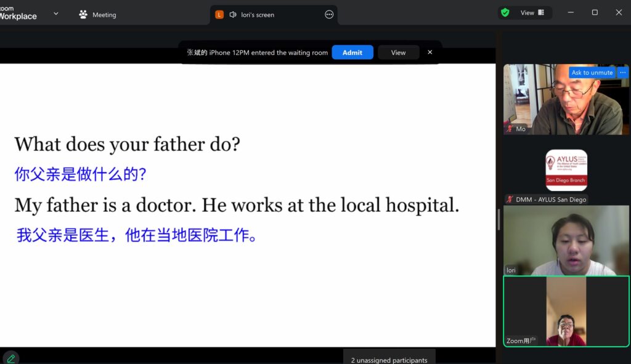Expand the Zoom Workplace dropdown chevron
This screenshot has width=631, height=364.
pyautogui.click(x=56, y=14)
